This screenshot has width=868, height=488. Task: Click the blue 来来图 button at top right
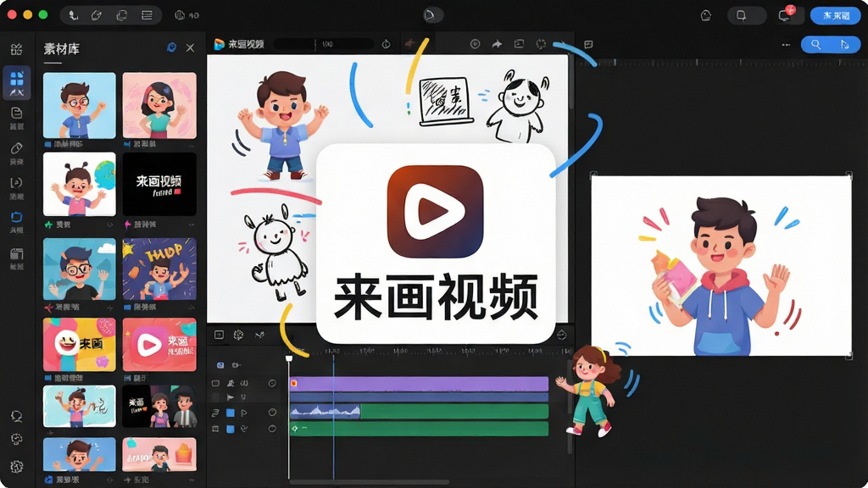[836, 15]
